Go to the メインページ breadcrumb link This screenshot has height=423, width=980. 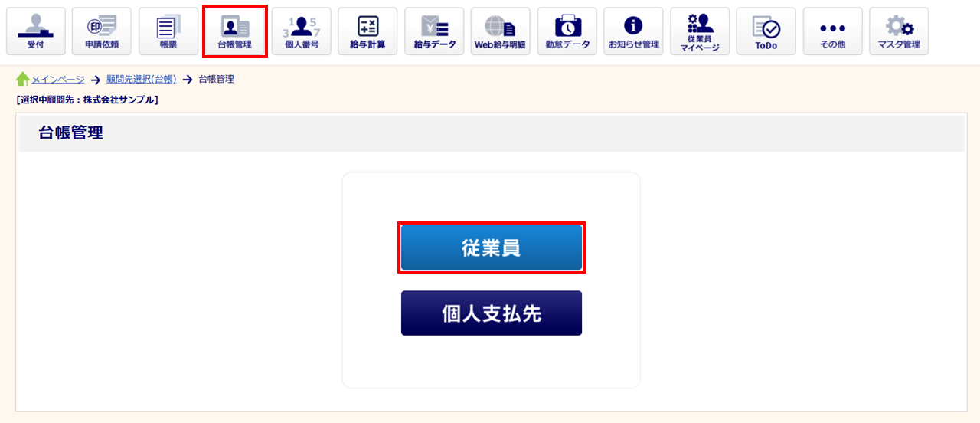point(58,79)
